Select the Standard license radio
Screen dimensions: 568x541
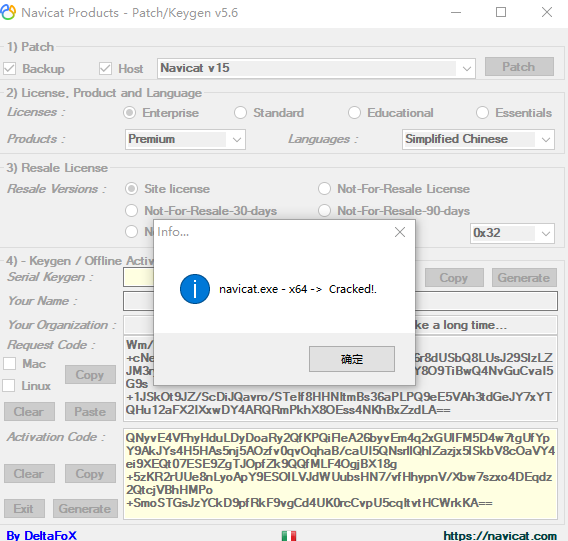click(x=241, y=113)
